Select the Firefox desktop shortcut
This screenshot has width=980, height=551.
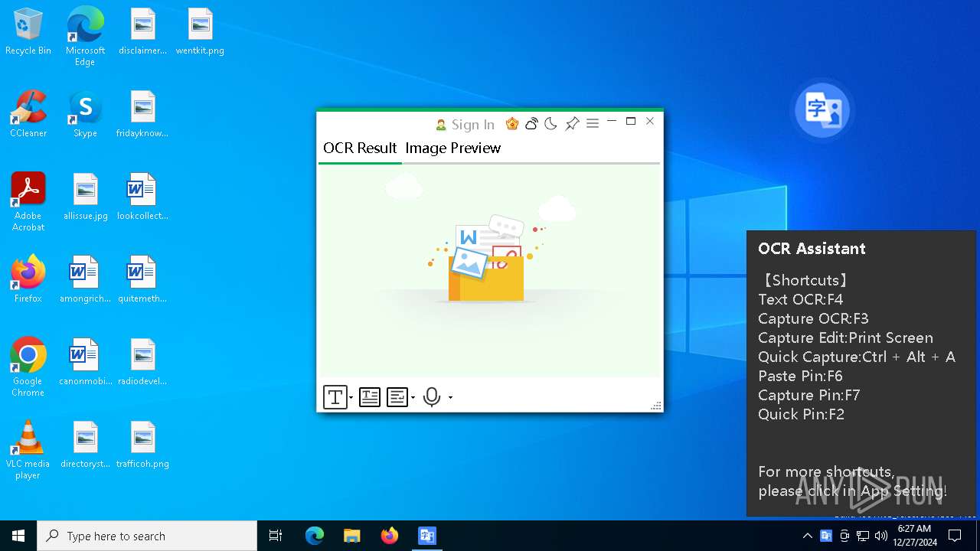[x=28, y=280]
